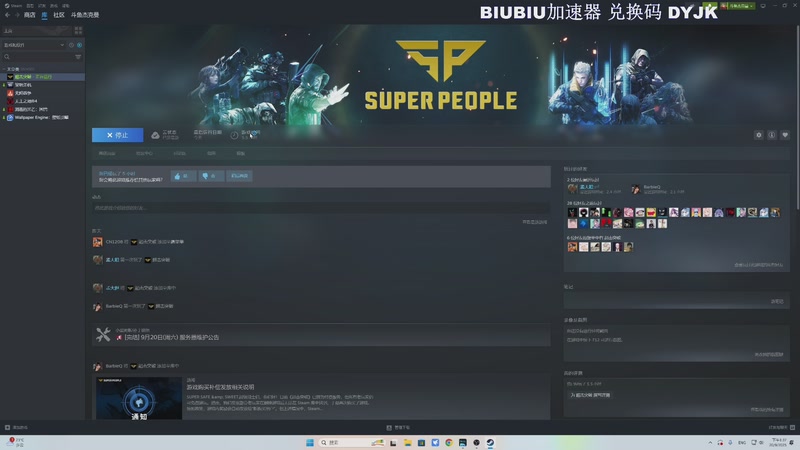Expand the games filter dropdown in the sidebar
Image resolution: width=800 pixels, height=450 pixels.
coord(34,45)
